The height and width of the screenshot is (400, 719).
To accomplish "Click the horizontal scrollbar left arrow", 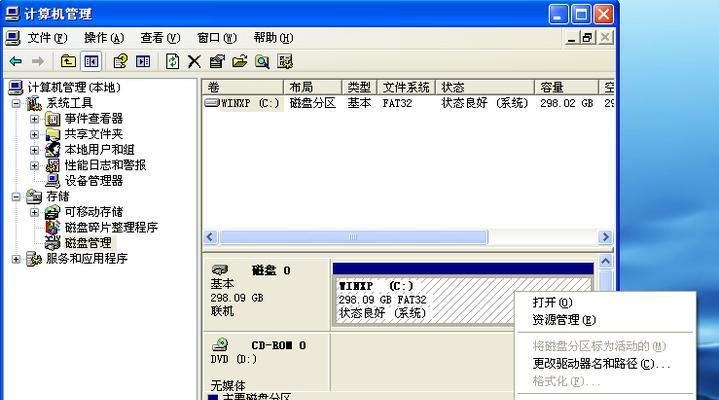I will [x=210, y=237].
